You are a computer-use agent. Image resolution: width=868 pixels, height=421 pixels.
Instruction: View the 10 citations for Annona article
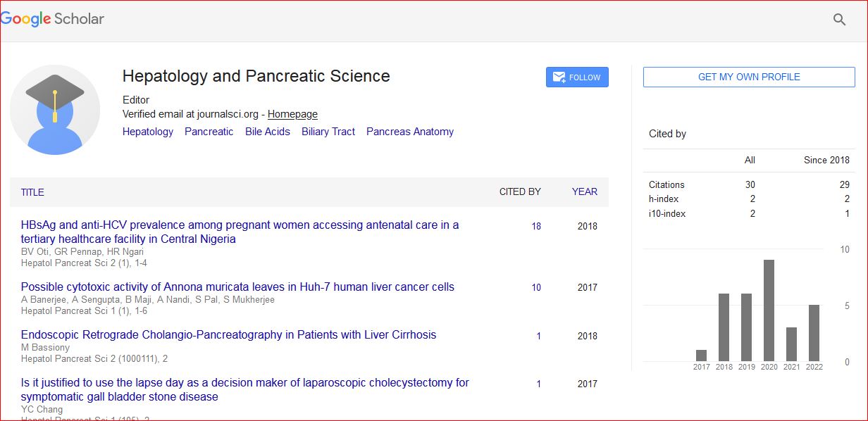click(x=536, y=287)
